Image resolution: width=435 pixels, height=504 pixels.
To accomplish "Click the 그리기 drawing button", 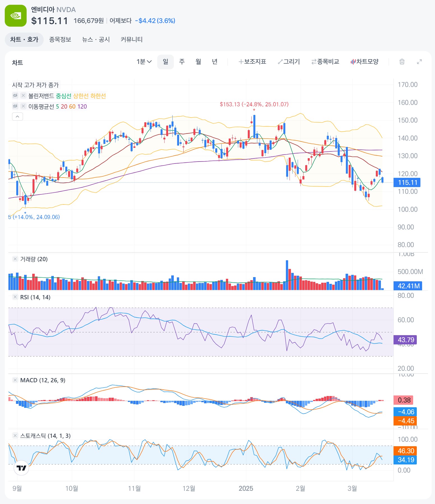I will coord(289,62).
